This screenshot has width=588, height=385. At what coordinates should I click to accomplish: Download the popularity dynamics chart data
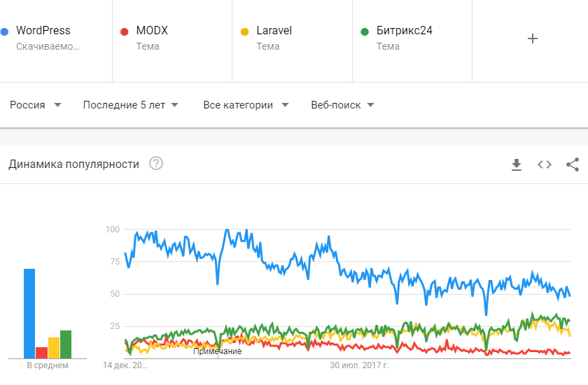pyautogui.click(x=517, y=164)
